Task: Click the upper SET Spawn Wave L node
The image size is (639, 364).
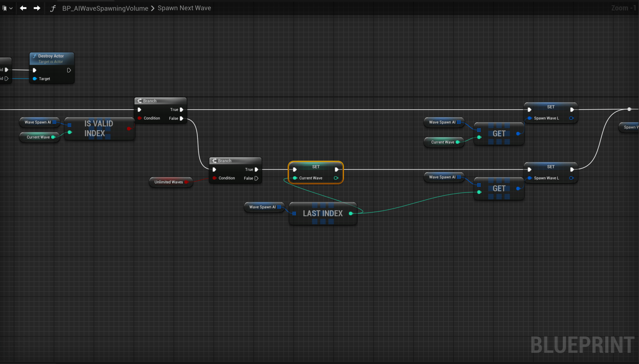Action: coord(551,107)
